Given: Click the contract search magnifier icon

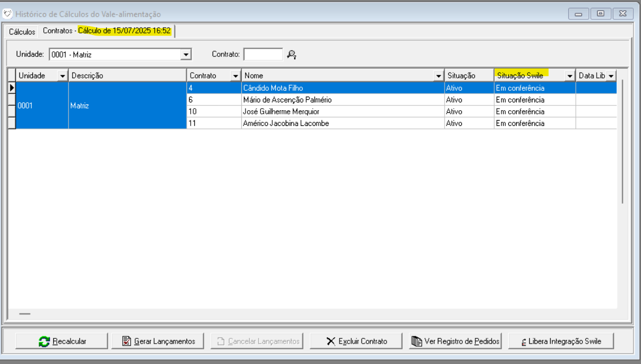Looking at the screenshot, I should tap(292, 54).
